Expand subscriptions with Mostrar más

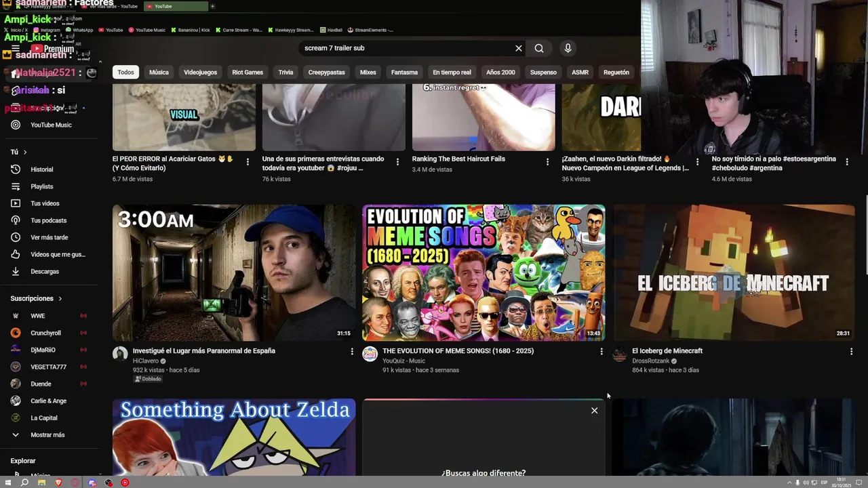(x=47, y=434)
